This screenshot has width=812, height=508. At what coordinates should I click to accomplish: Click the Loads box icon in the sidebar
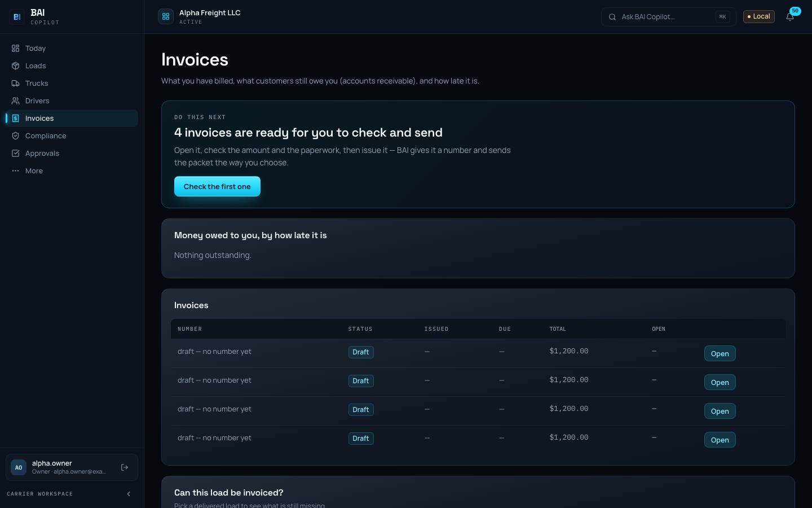(15, 66)
